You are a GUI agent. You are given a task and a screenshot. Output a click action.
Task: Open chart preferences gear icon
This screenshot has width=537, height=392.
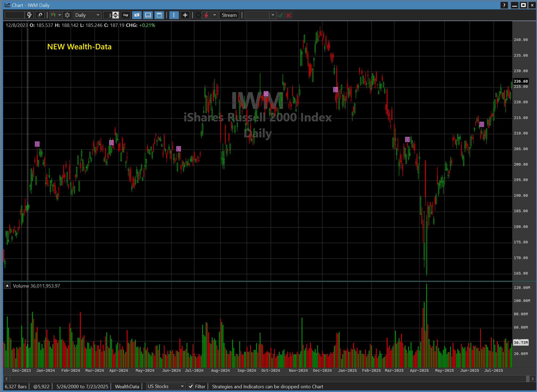click(67, 15)
